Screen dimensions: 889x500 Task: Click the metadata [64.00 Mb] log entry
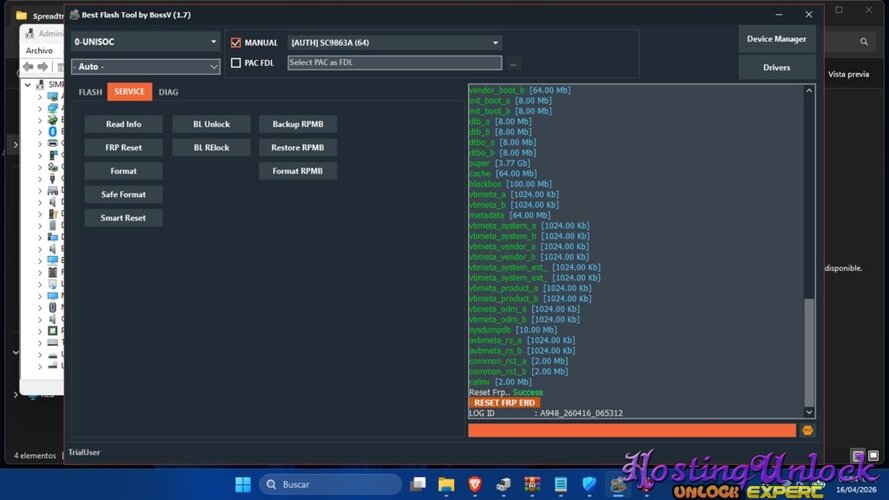(x=510, y=215)
